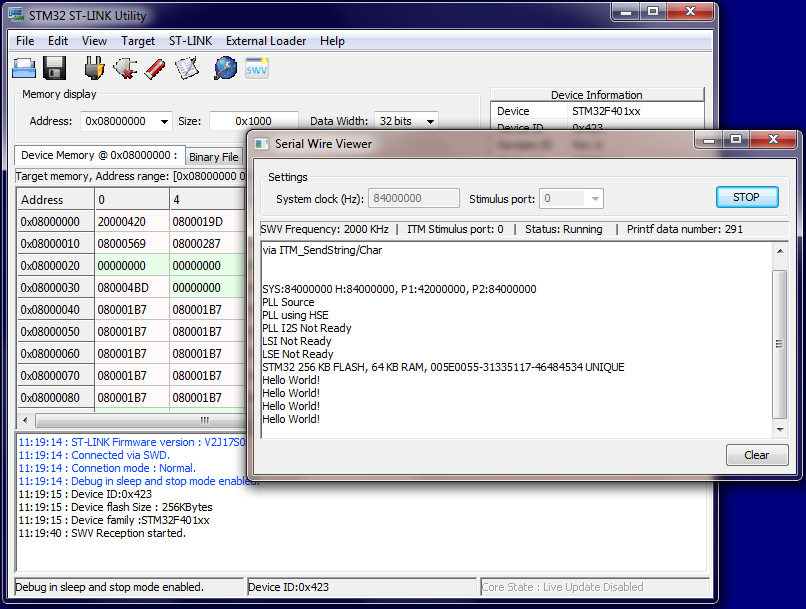Open the ST-LINK menu
The height and width of the screenshot is (609, 806).
tap(191, 41)
